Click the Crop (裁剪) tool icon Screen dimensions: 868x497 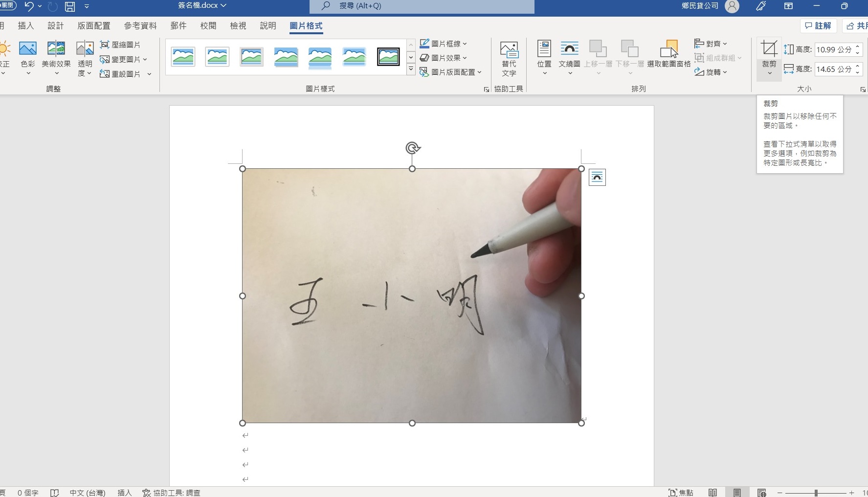point(769,49)
